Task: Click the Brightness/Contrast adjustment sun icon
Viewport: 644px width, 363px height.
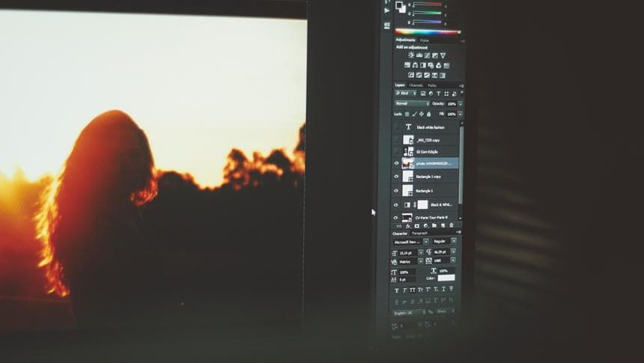Action: click(x=411, y=55)
